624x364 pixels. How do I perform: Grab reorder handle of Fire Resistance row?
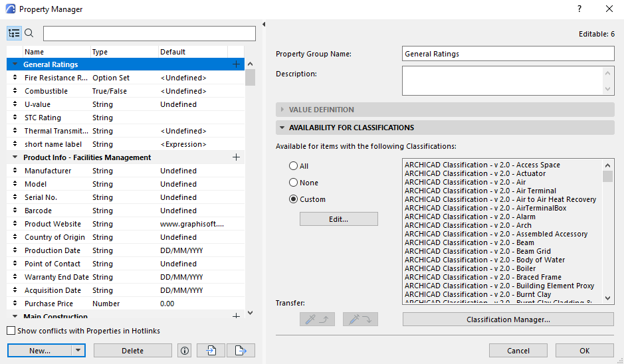tap(15, 78)
